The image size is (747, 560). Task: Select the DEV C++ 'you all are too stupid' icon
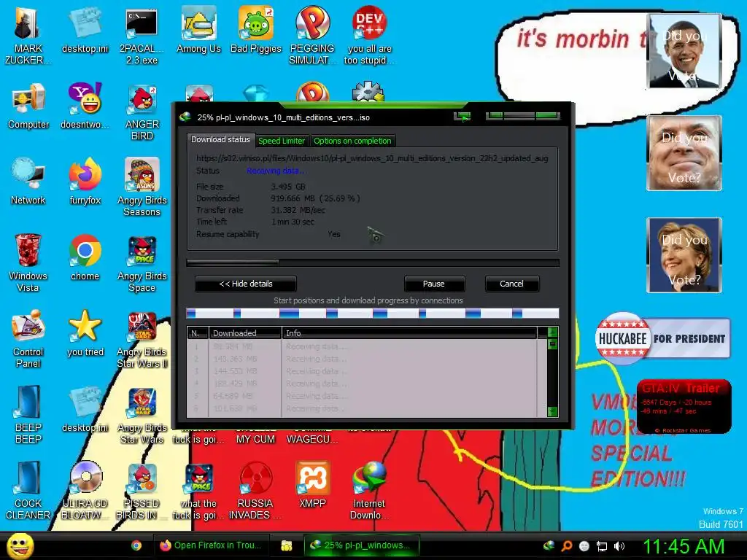click(369, 36)
